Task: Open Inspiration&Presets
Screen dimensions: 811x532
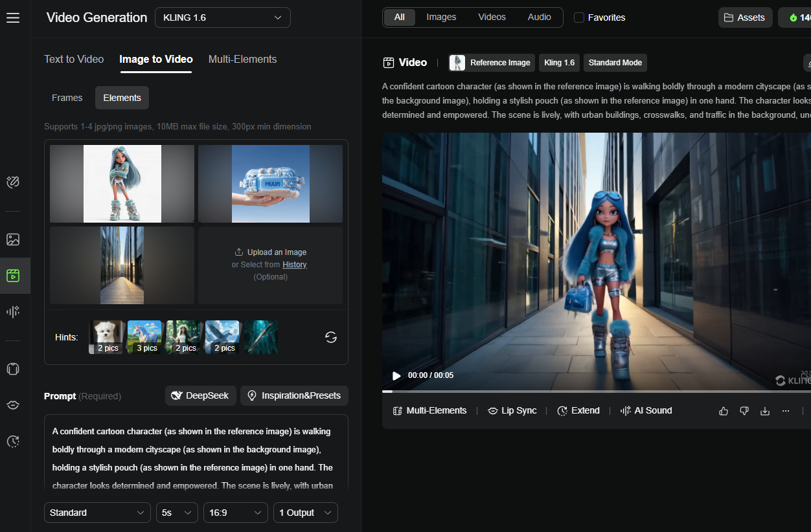Action: (294, 395)
